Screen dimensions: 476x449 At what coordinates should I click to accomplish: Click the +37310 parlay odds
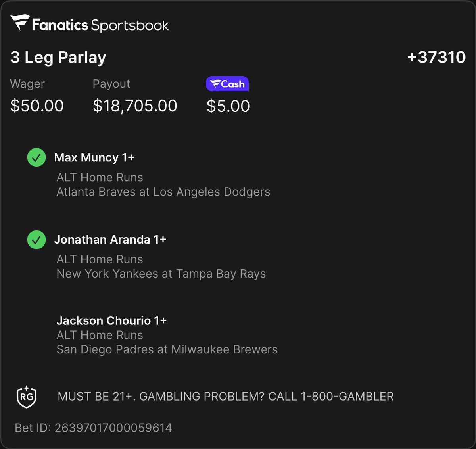(436, 57)
